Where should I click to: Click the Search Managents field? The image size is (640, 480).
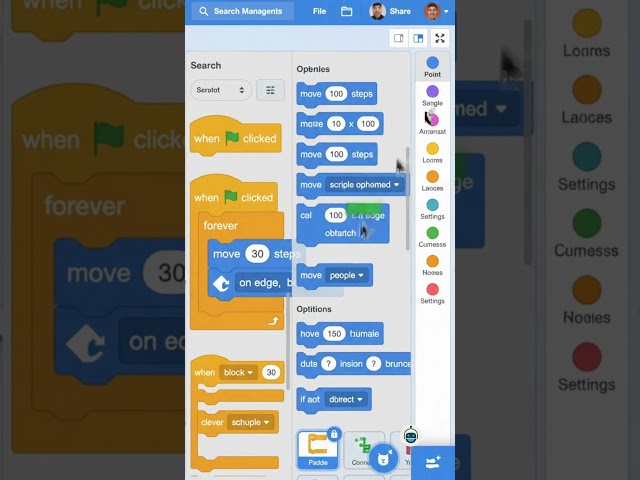(x=242, y=11)
